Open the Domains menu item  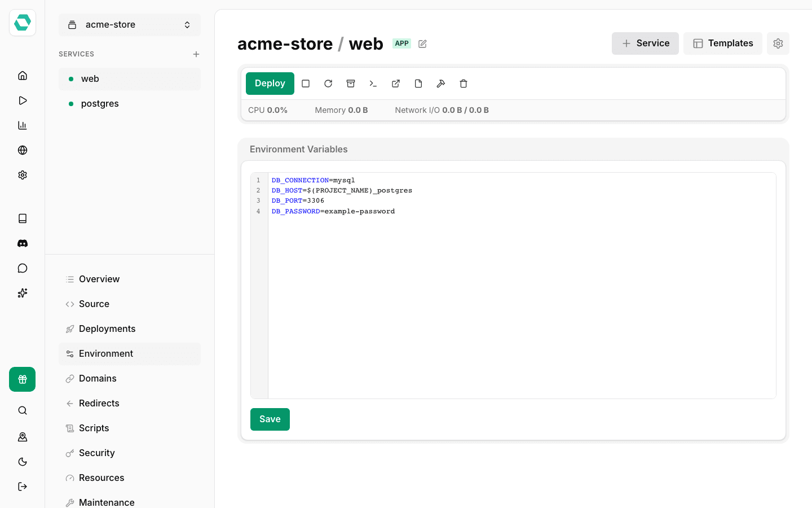point(130,379)
